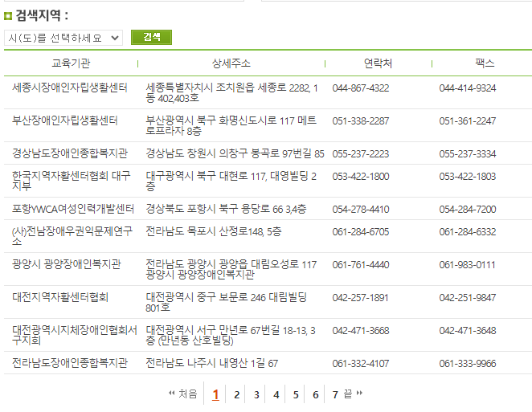Click phone number 054-278-4410
Image resolution: width=532 pixels, height=412 pixels.
coord(361,210)
